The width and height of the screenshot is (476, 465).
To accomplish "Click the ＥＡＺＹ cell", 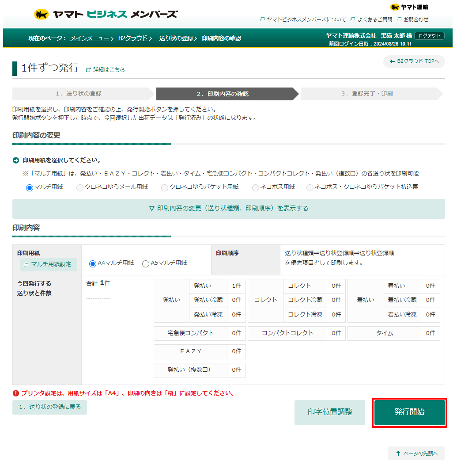I will 191,351.
